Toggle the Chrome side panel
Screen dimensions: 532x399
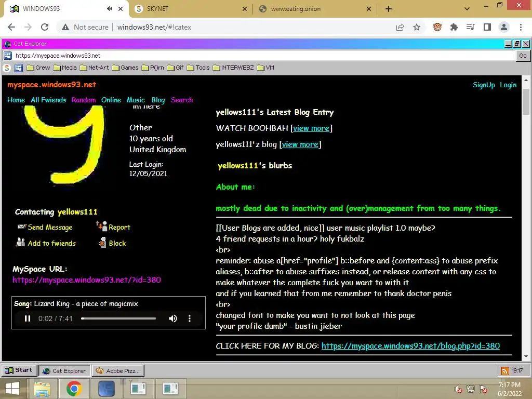[487, 27]
